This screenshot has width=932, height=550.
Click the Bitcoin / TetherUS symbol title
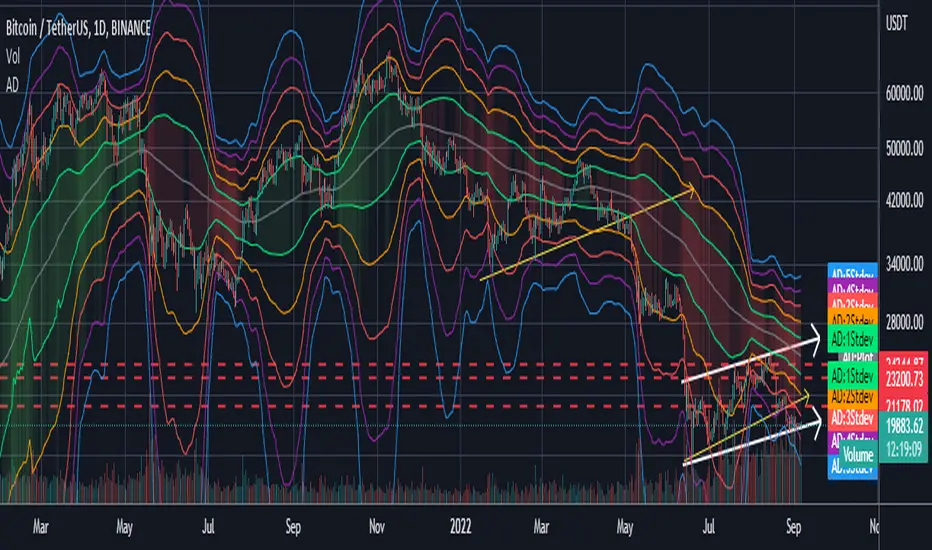click(78, 27)
